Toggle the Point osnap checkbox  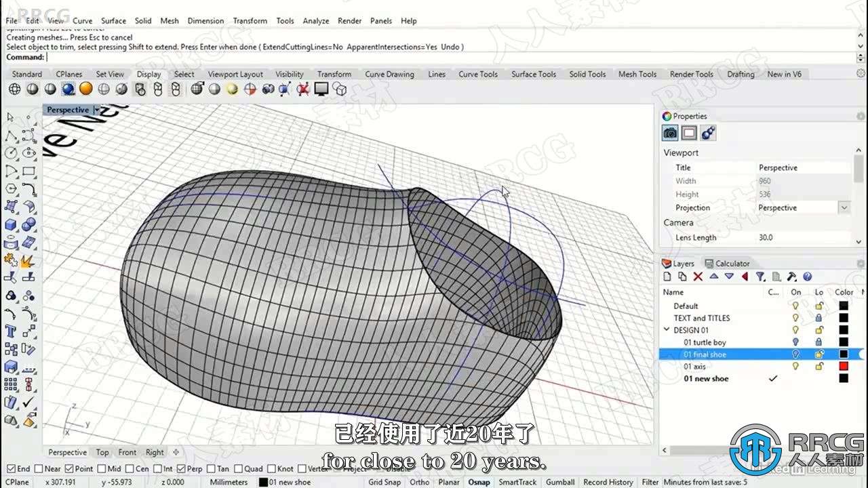click(69, 468)
